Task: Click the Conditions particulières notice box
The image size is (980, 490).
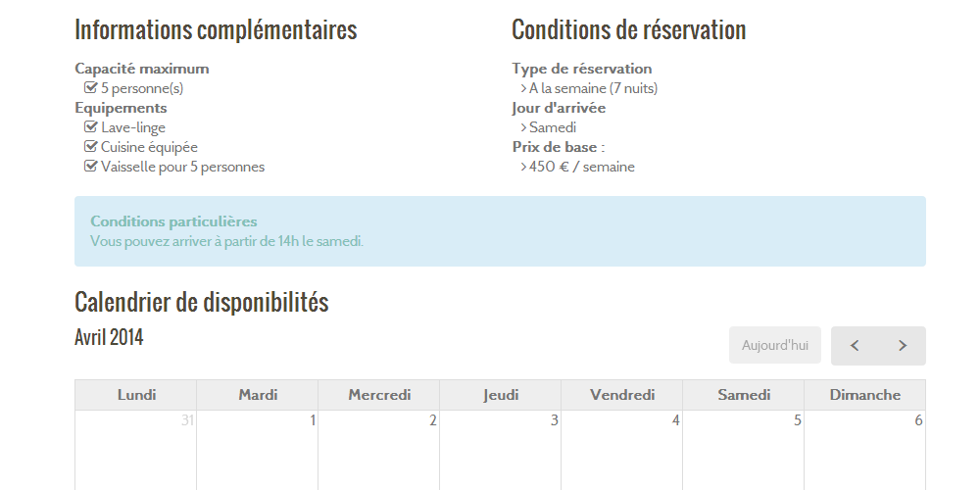Action: (500, 231)
